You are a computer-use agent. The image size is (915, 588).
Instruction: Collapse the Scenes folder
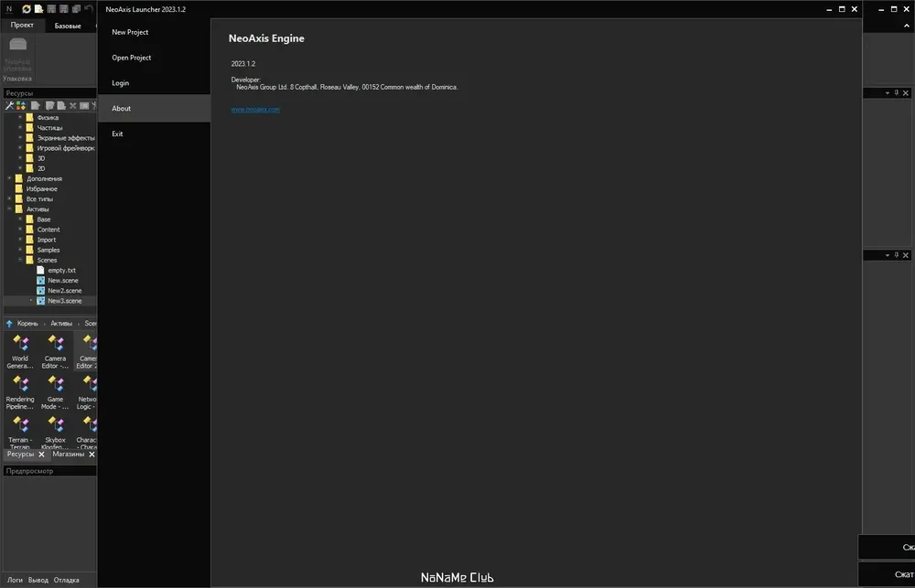pos(20,260)
